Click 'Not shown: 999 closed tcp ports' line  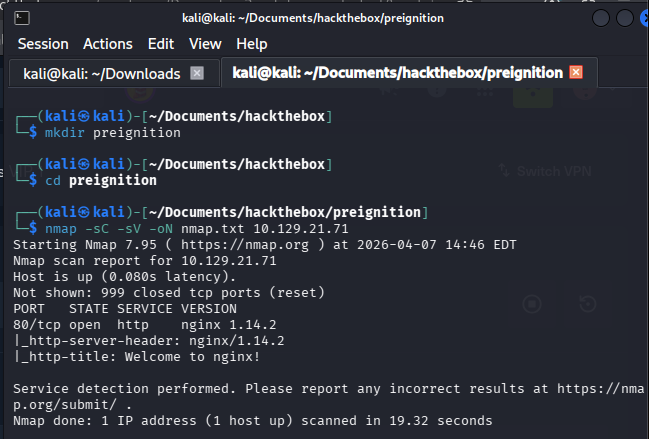169,293
